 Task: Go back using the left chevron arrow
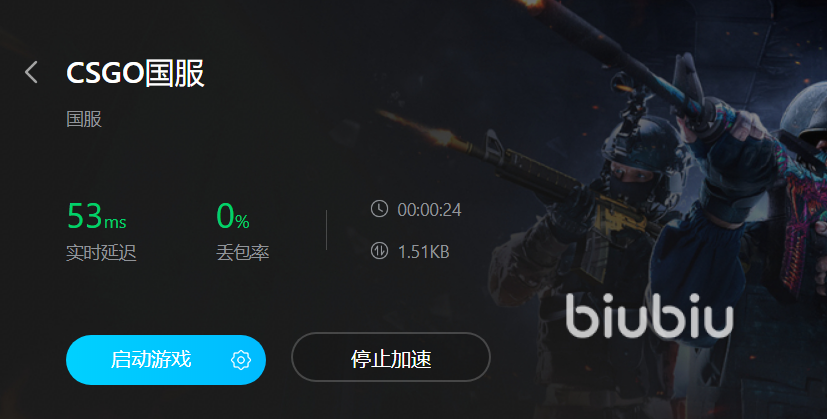click(x=31, y=72)
